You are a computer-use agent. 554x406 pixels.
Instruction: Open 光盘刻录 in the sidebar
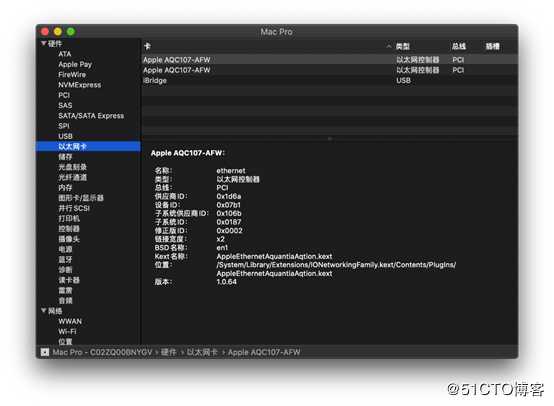click(72, 167)
